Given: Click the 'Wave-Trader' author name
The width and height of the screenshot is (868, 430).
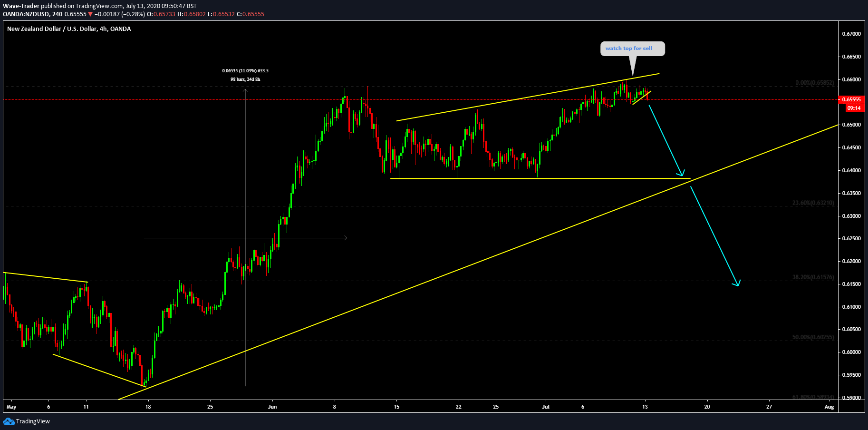Looking at the screenshot, I should coord(21,6).
